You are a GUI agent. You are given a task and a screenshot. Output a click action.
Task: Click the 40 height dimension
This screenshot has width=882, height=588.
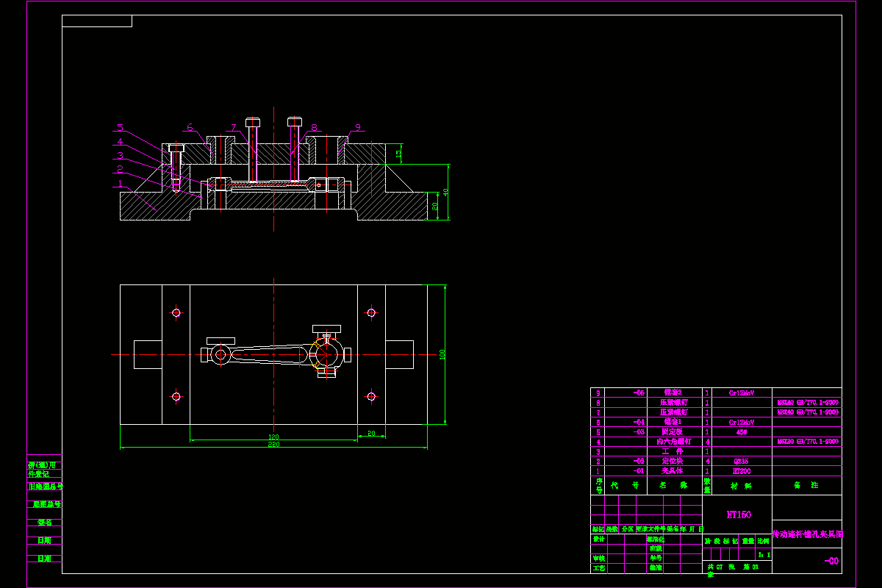(x=445, y=193)
